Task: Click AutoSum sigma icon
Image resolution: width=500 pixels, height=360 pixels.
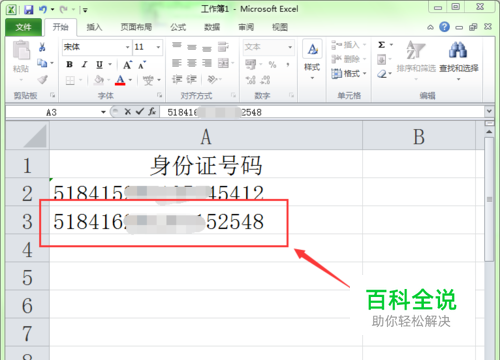Action: click(x=382, y=45)
